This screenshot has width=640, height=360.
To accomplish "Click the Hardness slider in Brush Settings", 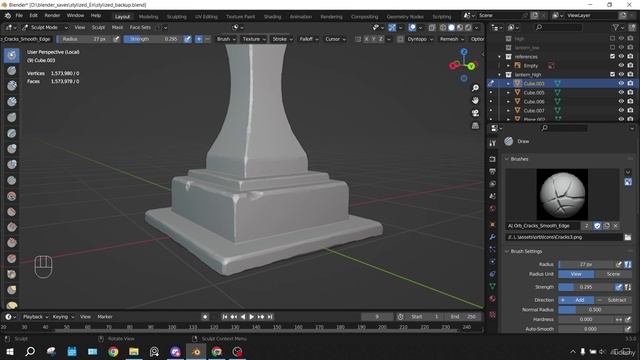I will tap(587, 320).
